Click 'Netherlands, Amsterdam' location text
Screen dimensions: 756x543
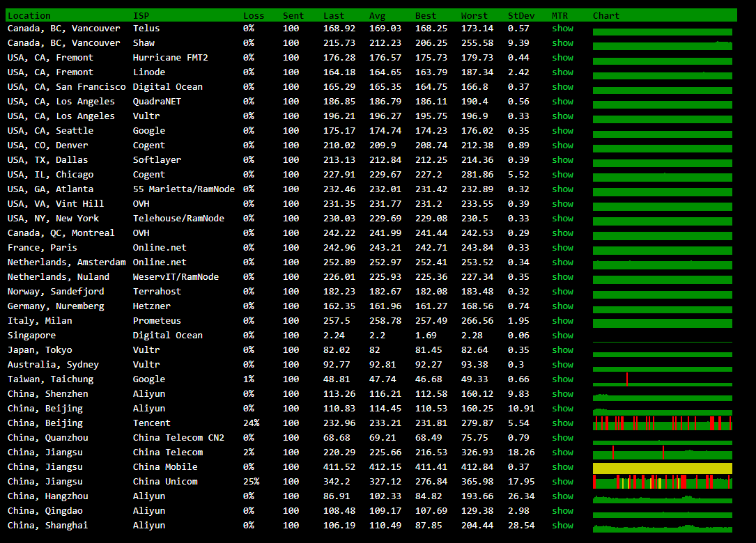point(66,262)
